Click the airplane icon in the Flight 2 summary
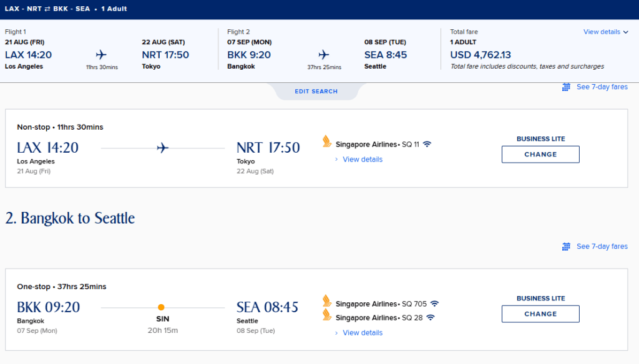Image resolution: width=639 pixels, height=364 pixels. [x=324, y=55]
